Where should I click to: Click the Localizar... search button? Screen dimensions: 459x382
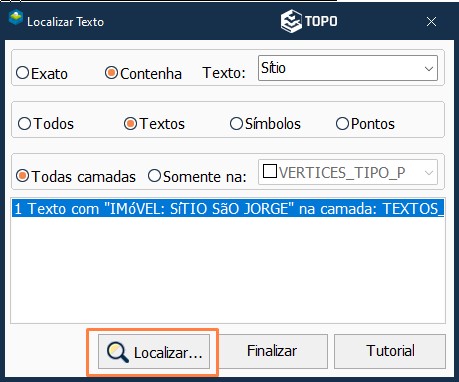point(154,352)
